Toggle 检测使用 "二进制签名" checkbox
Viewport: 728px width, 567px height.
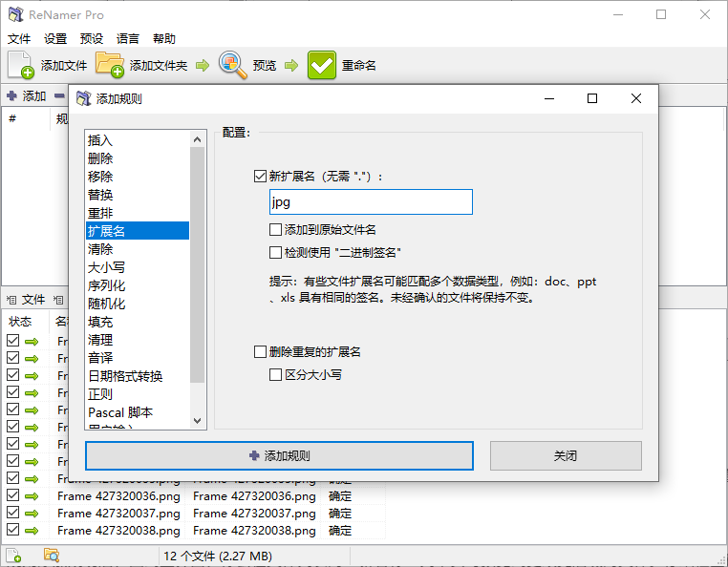(275, 252)
